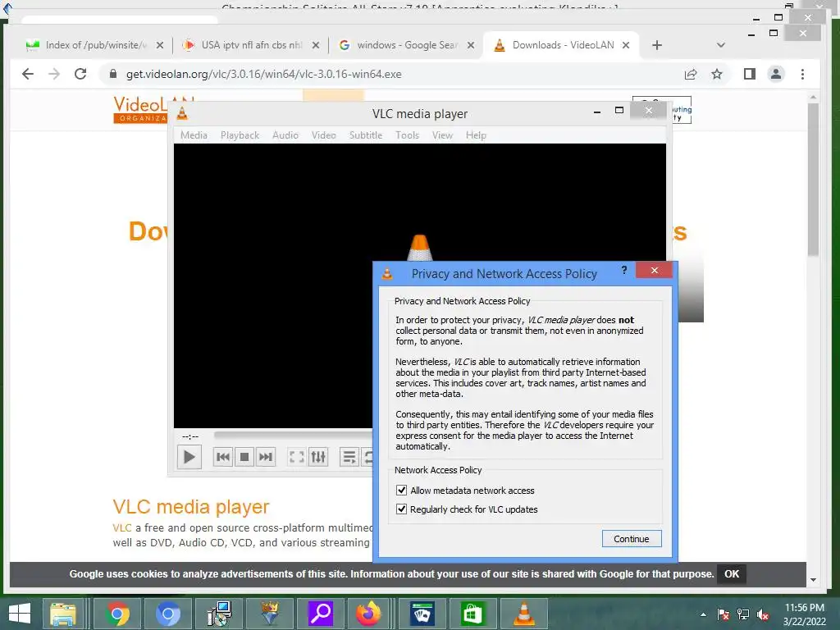Bookmark this page with star icon
Image resolution: width=840 pixels, height=630 pixels.
click(717, 74)
